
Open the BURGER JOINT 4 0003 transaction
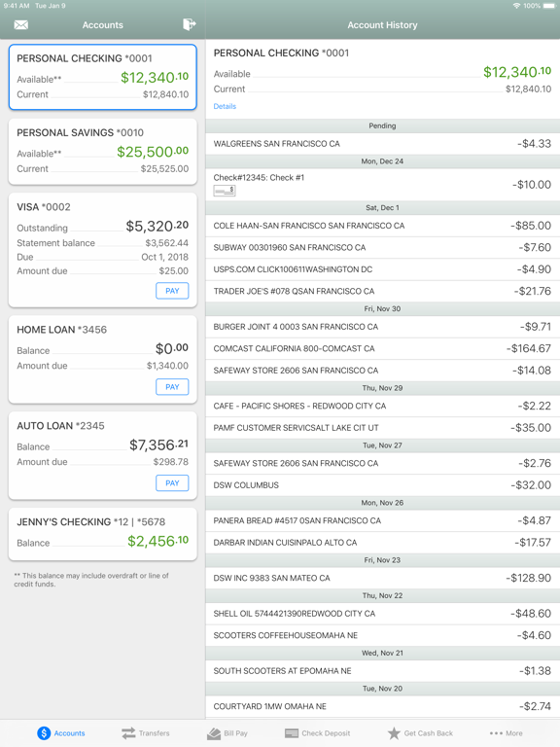coord(383,327)
